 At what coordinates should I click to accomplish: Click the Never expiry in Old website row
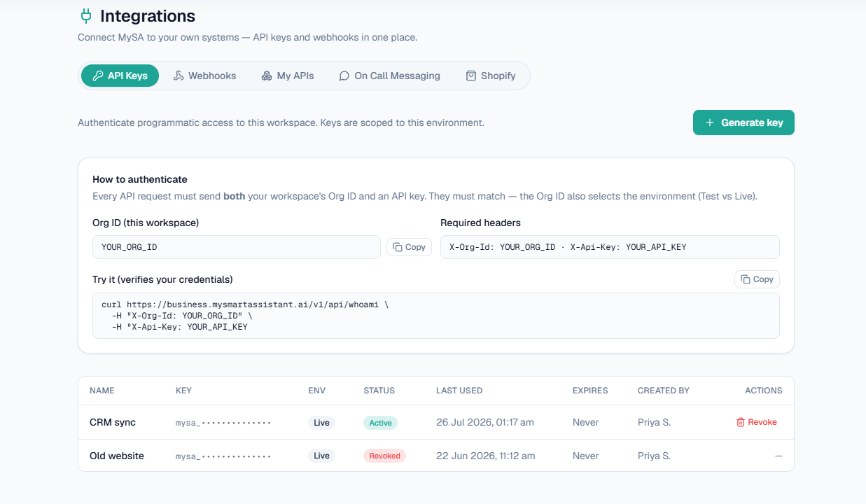point(586,456)
